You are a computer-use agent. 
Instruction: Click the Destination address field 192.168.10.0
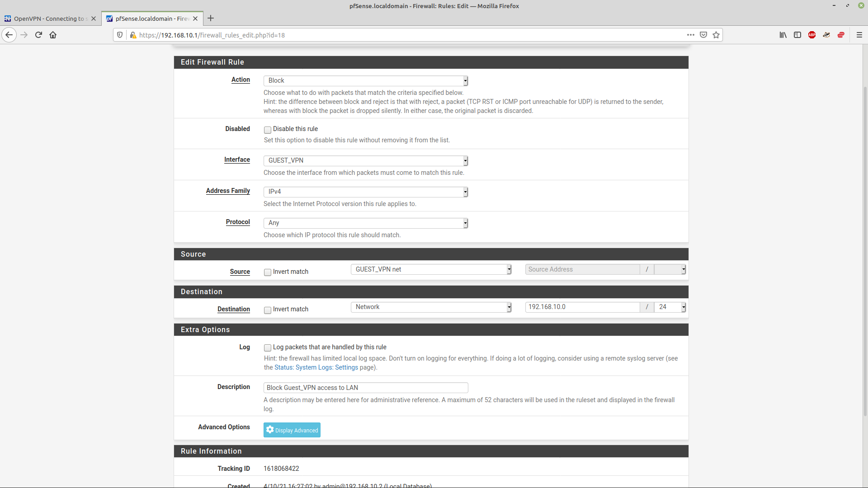(582, 307)
